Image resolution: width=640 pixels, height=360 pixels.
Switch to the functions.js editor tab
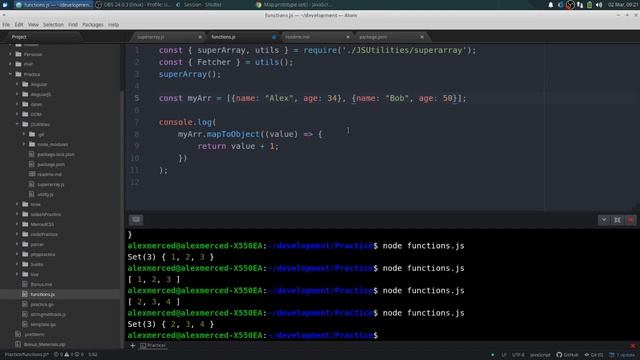click(x=241, y=37)
